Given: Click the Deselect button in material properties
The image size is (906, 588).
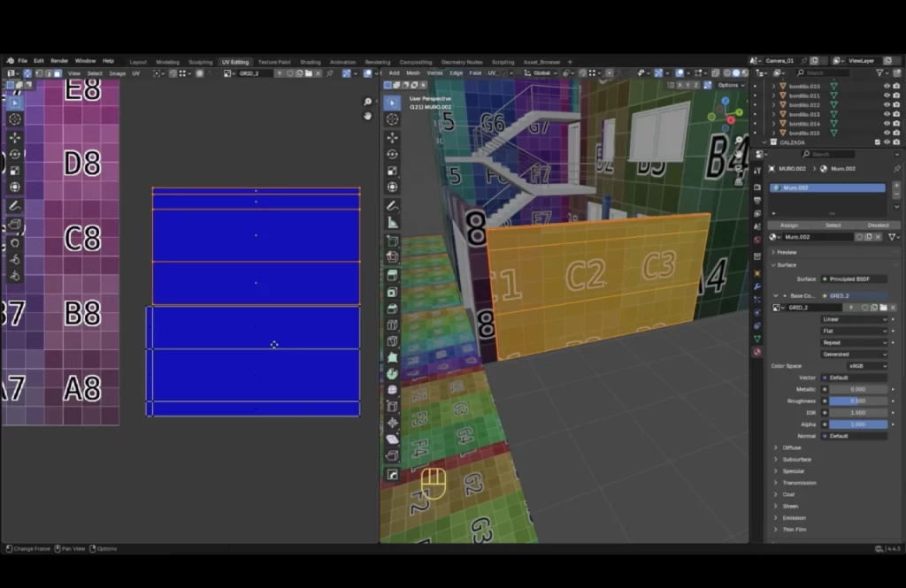Looking at the screenshot, I should click(x=879, y=225).
